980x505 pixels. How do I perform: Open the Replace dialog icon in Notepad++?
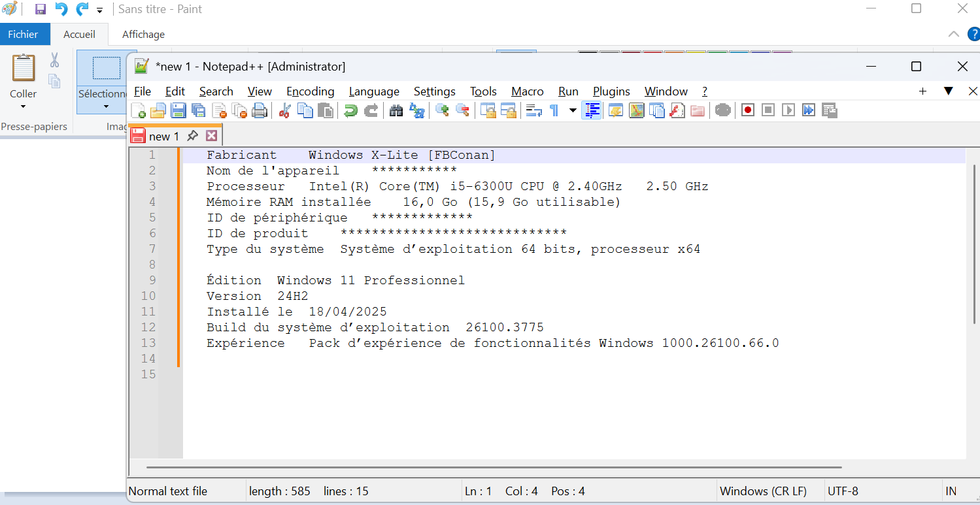[416, 110]
